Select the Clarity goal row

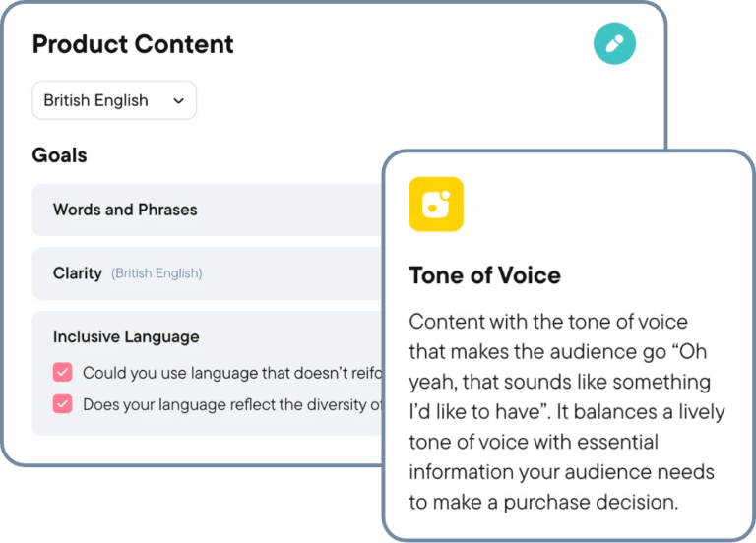[78, 273]
